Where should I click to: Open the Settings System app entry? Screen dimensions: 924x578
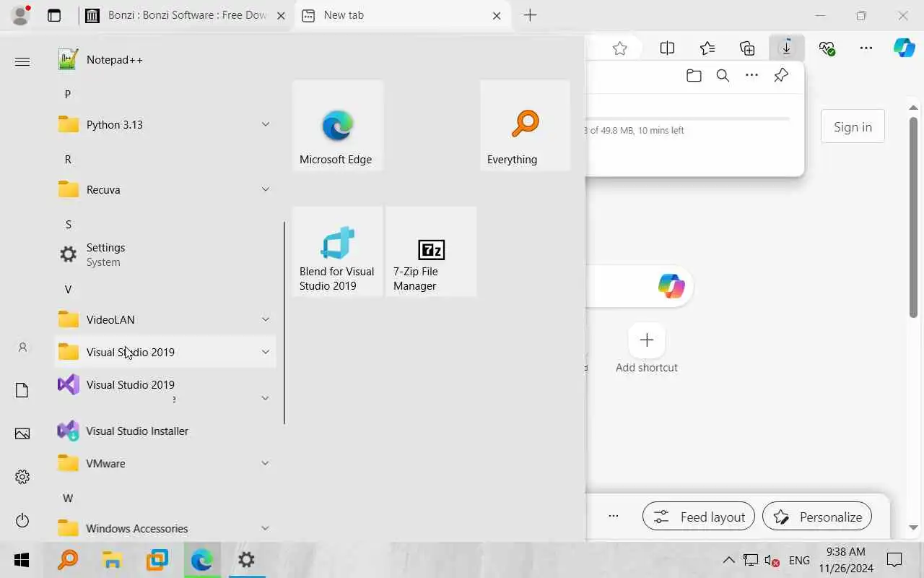pos(166,254)
